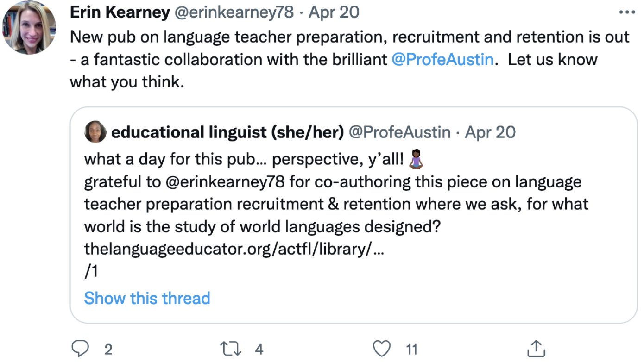
Task: Click the reply count number 2
Action: pyautogui.click(x=108, y=349)
